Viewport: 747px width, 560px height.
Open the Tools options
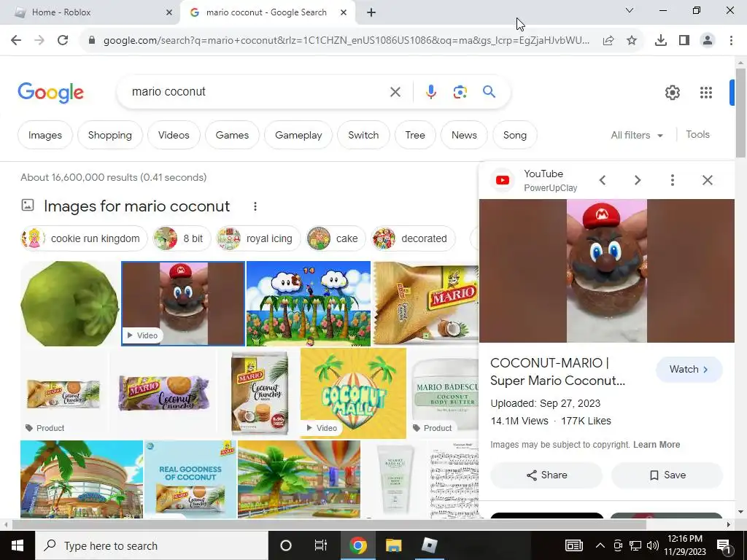[x=697, y=135]
